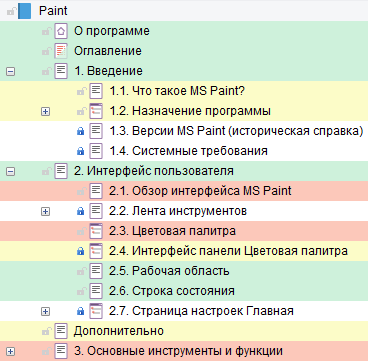The height and width of the screenshot is (361, 368).
Task: Toggle the open lock on 1.1. Что такое MS Paint?
Action: pos(81,92)
